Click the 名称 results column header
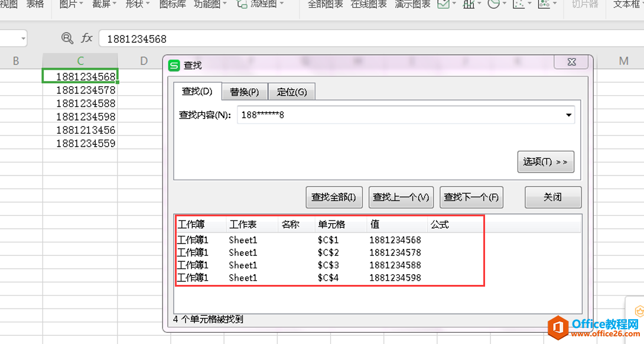Screen dimensions: 644x344 click(297, 225)
